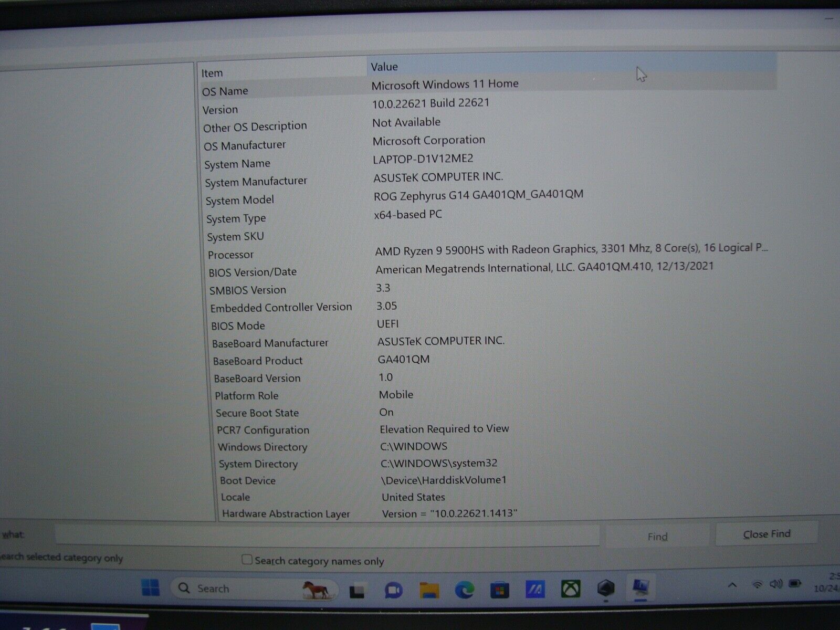Click value x64-based PC

coord(408,214)
